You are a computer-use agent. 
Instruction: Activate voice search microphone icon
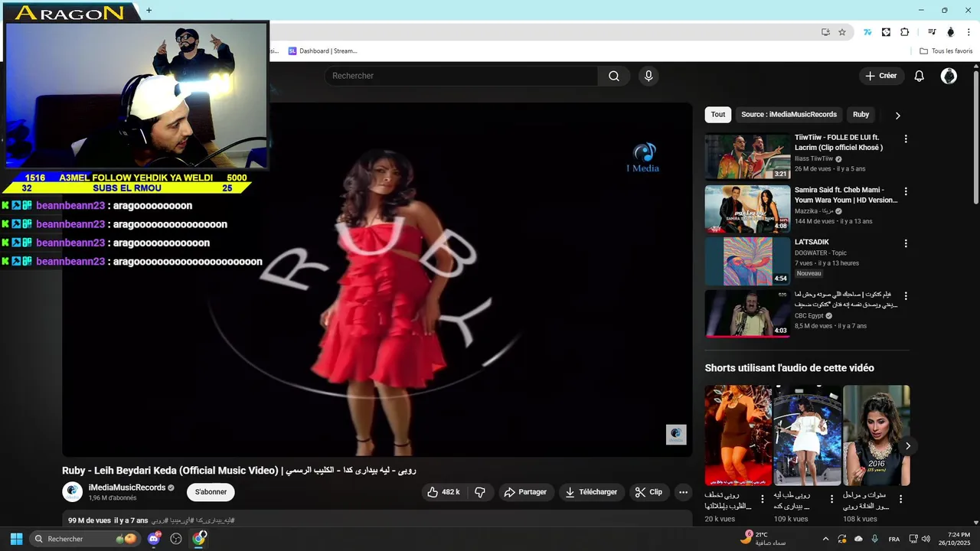tap(648, 76)
